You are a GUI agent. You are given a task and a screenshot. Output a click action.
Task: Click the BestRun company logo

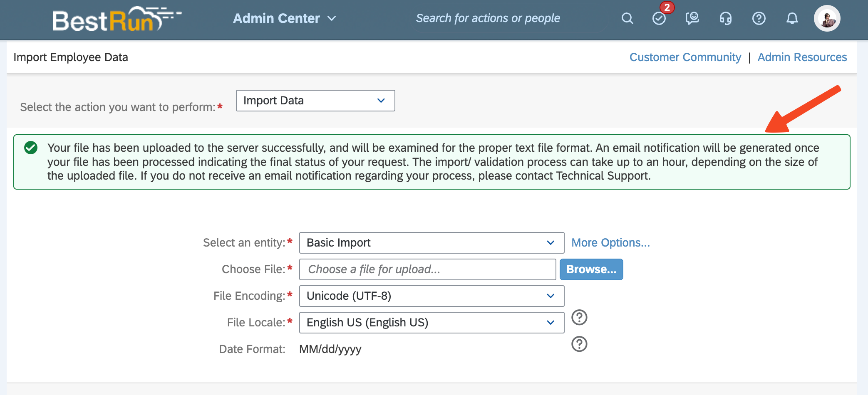pos(116,19)
